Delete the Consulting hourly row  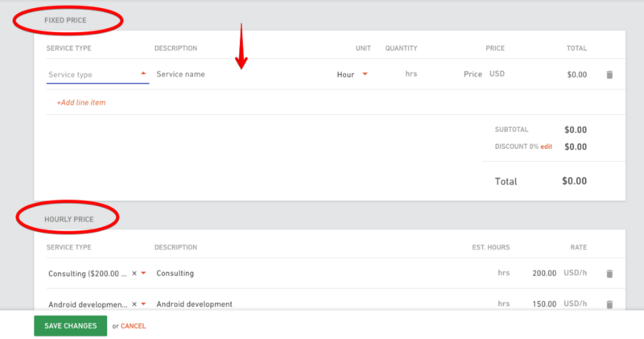point(609,273)
